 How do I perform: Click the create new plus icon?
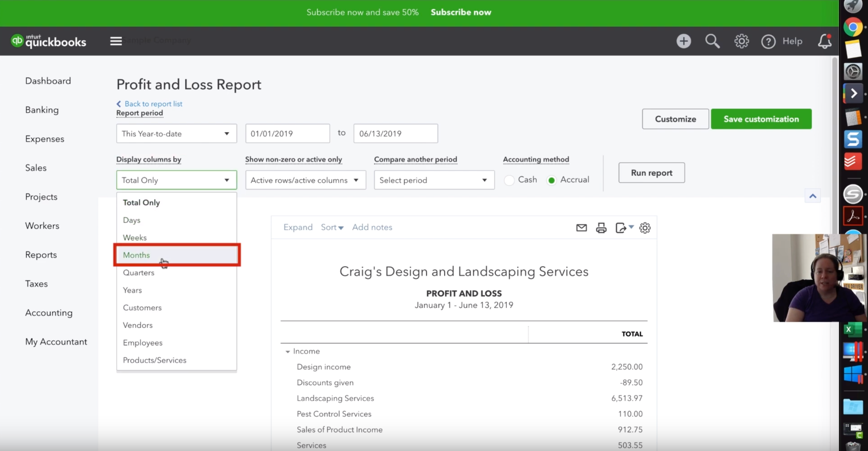point(683,41)
